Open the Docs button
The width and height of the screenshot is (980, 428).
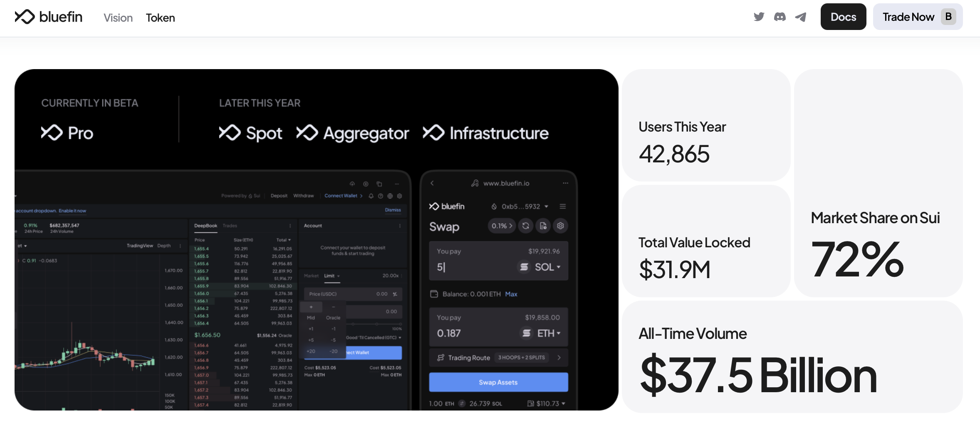[x=843, y=17]
